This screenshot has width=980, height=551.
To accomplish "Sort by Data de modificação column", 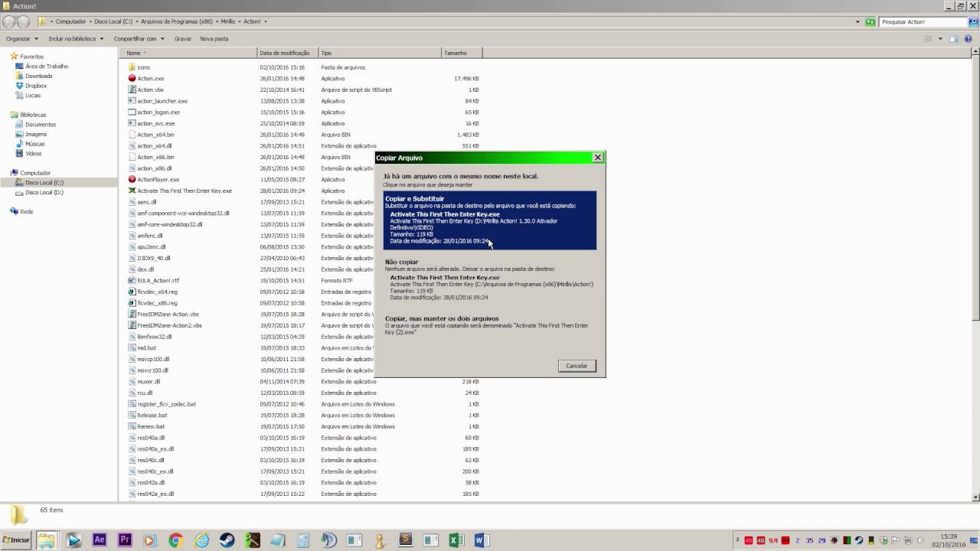I will 287,53.
